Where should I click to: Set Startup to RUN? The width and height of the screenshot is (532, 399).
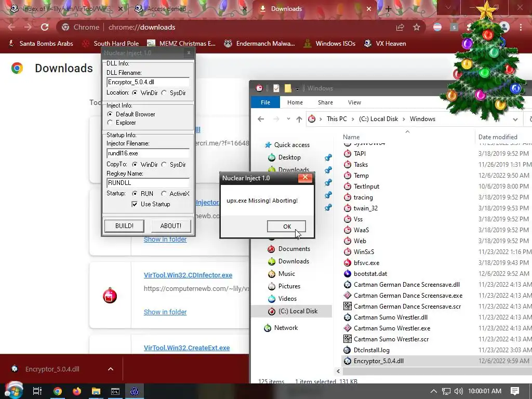tap(135, 193)
